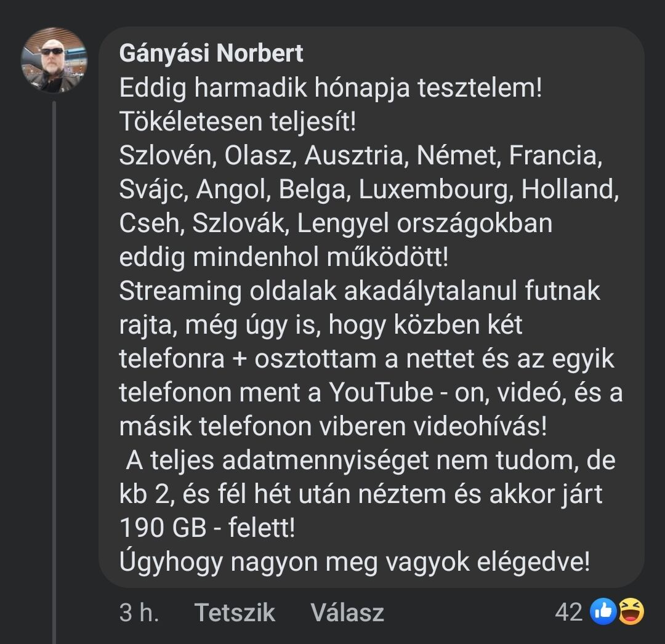Click the word YouTube in the comment

(381, 393)
